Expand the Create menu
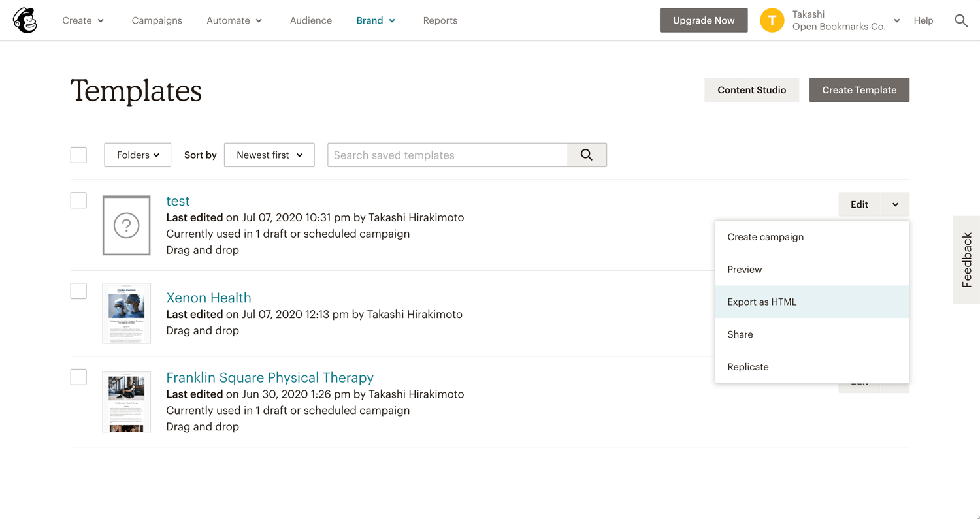Image resolution: width=980 pixels, height=519 pixels. point(83,20)
